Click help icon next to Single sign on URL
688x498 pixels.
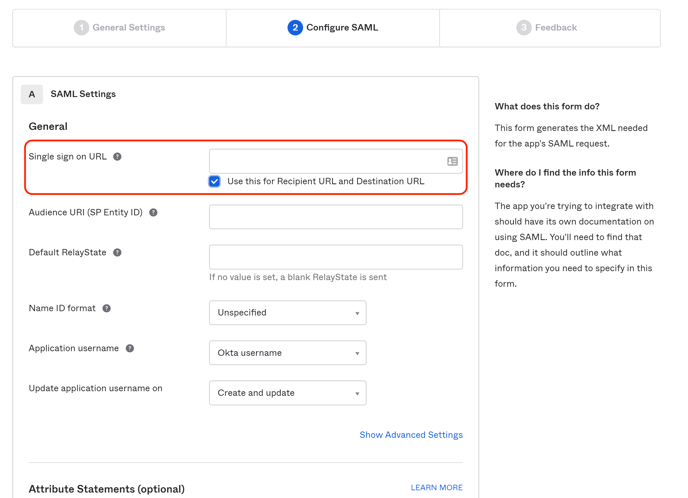pyautogui.click(x=117, y=157)
